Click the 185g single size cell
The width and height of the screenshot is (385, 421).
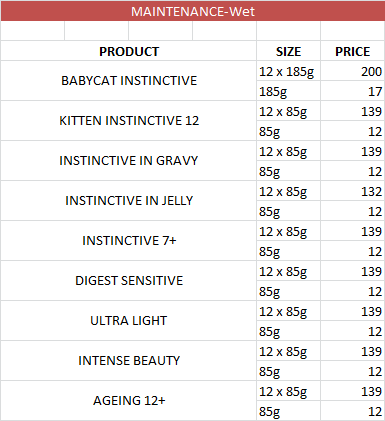288,91
